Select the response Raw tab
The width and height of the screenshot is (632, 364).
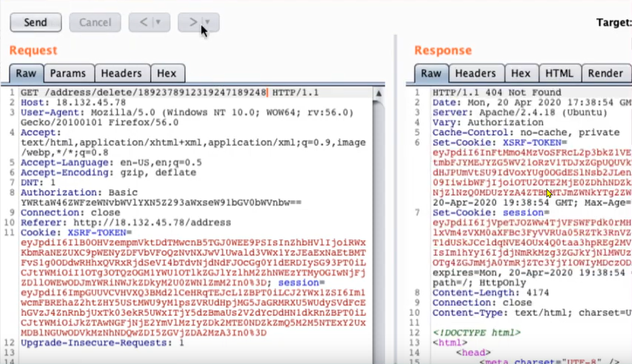(431, 73)
